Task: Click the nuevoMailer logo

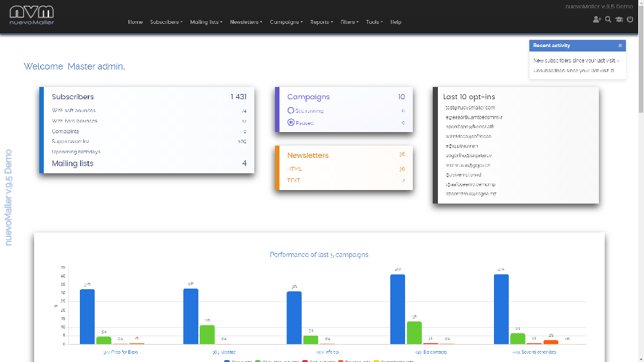Action: [x=32, y=15]
